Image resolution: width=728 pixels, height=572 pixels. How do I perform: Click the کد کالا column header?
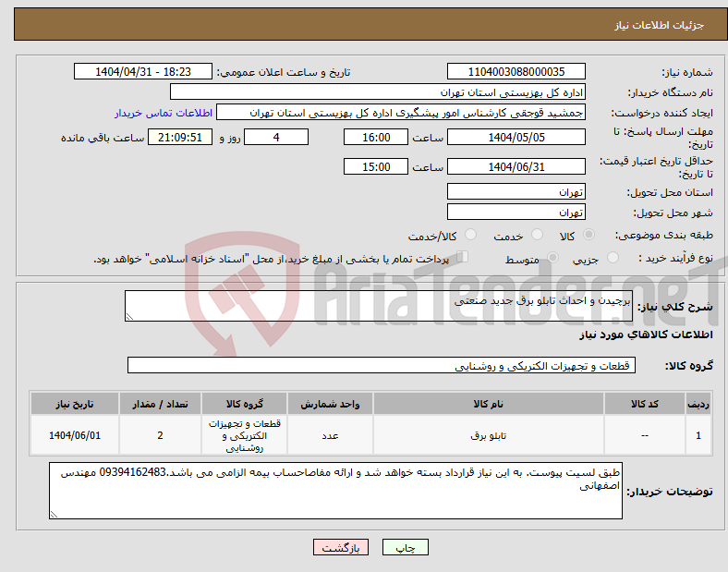pos(645,404)
